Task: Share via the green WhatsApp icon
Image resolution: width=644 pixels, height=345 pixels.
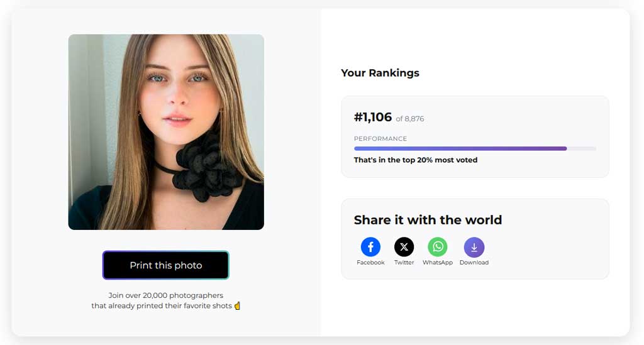Action: [438, 247]
